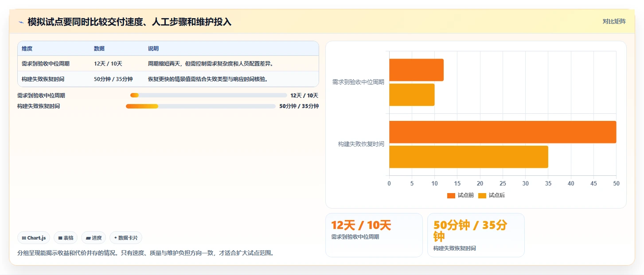Image resolution: width=644 pixels, height=275 pixels.
Task: Open the 12天 / 10天 data card
Action: pyautogui.click(x=374, y=235)
